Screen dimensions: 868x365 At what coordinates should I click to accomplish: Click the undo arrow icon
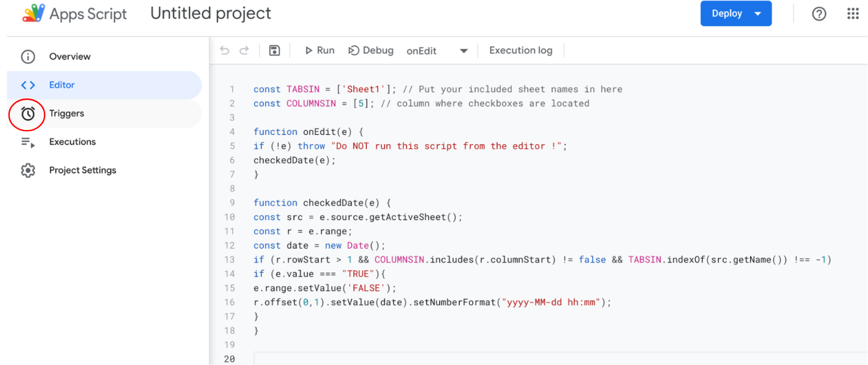225,50
